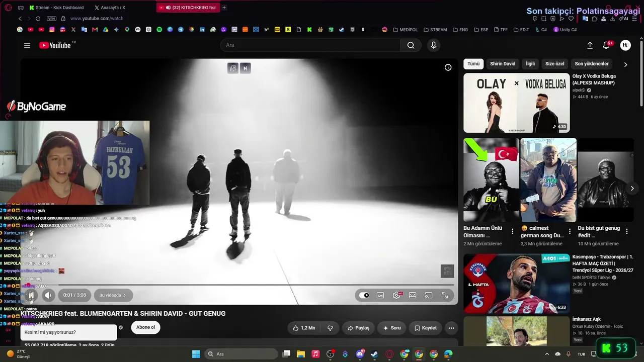This screenshot has width=644, height=362.
Task: Open Steam from the taskbar
Action: 374,354
